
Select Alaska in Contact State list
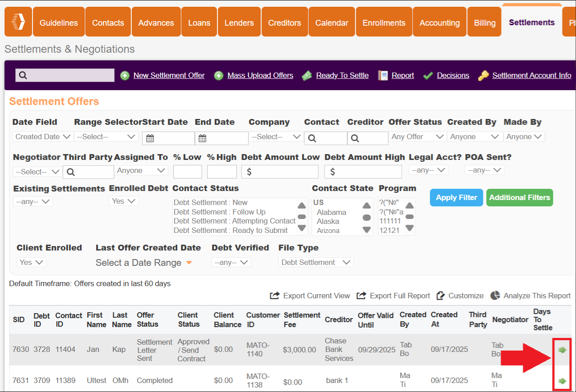point(328,222)
